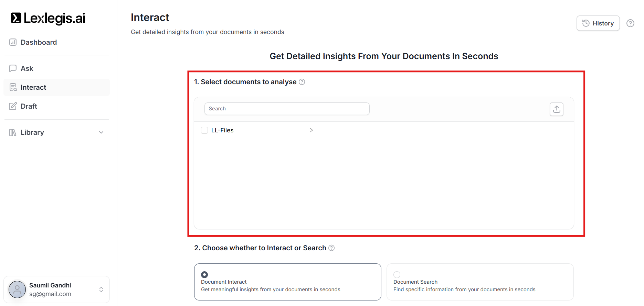Open the Saumil Gandhi account switcher

[101, 289]
